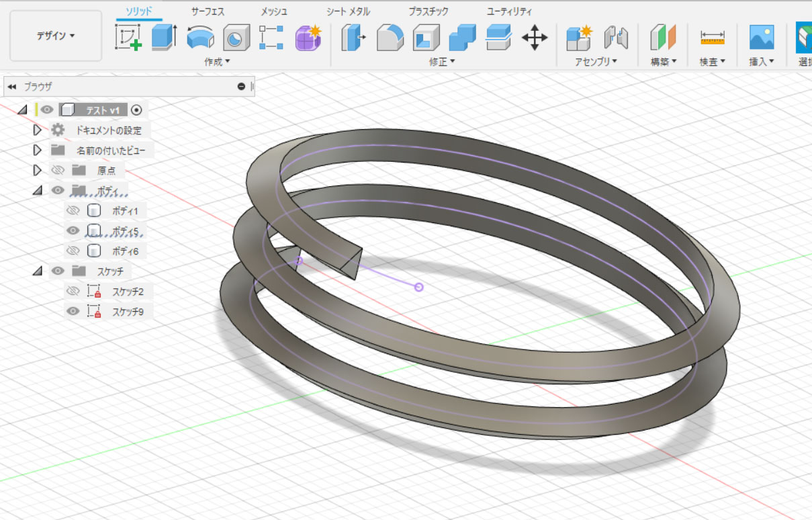The height and width of the screenshot is (520, 812).
Task: Select the Shell tool icon
Action: click(x=426, y=38)
